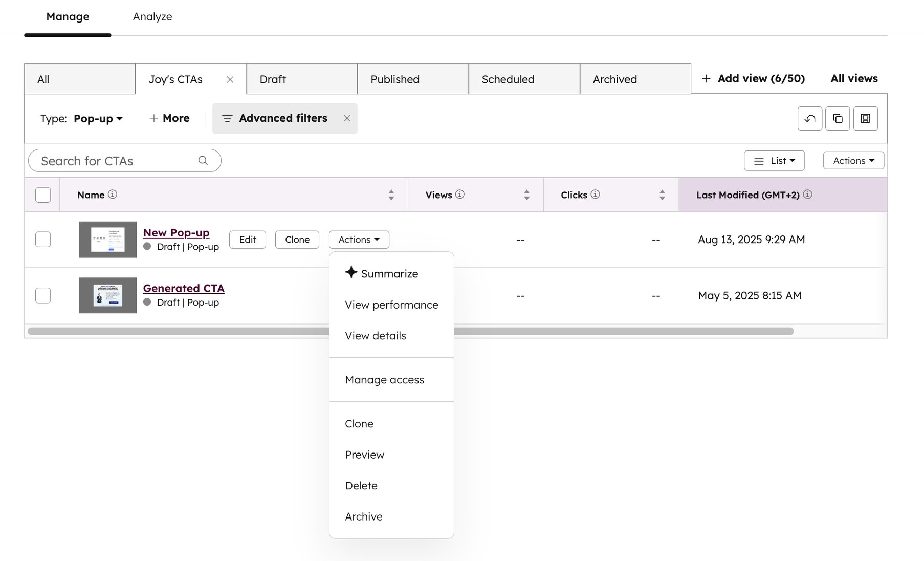This screenshot has height=561, width=924.
Task: Click the duplicate view icon
Action: [x=838, y=118]
